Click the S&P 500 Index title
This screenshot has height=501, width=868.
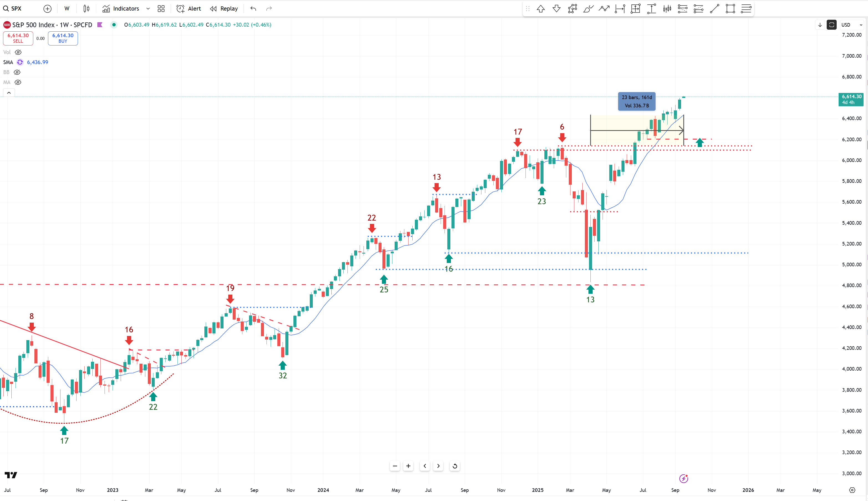[33, 25]
